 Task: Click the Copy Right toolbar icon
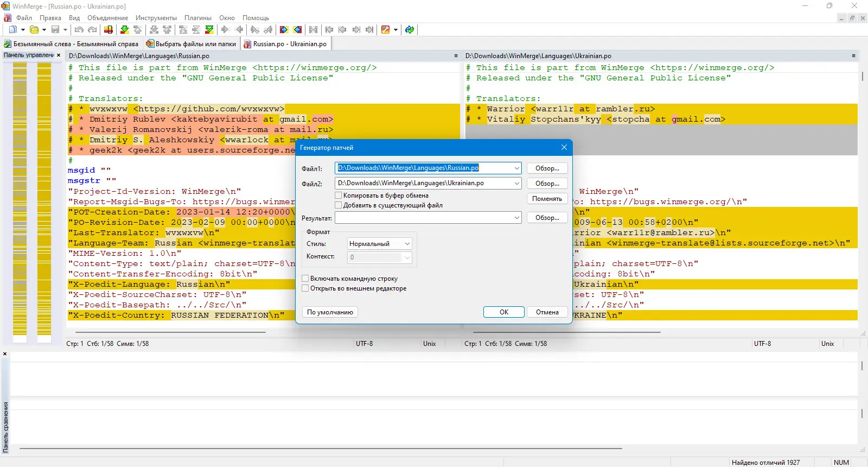click(226, 30)
